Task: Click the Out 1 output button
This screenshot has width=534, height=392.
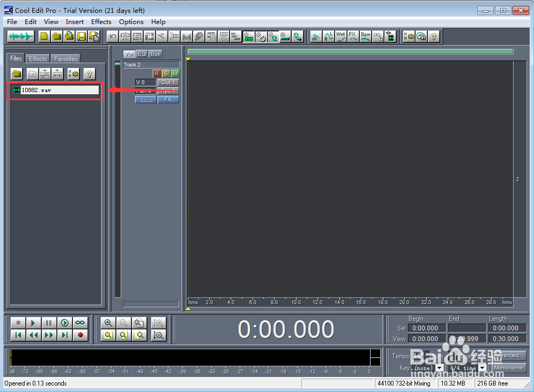Action: click(168, 82)
